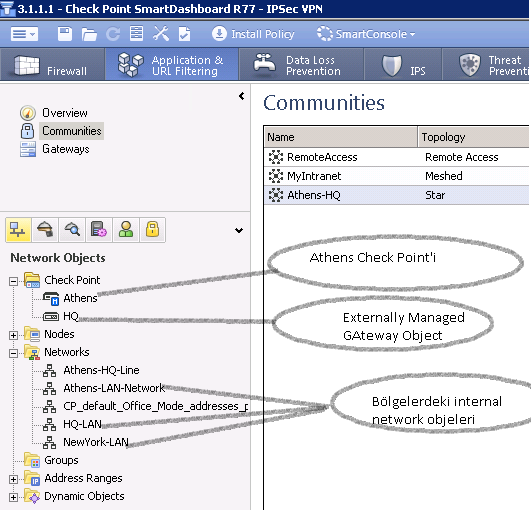The height and width of the screenshot is (510, 531).
Task: Click the Check Point folder icon
Action: pos(33,280)
